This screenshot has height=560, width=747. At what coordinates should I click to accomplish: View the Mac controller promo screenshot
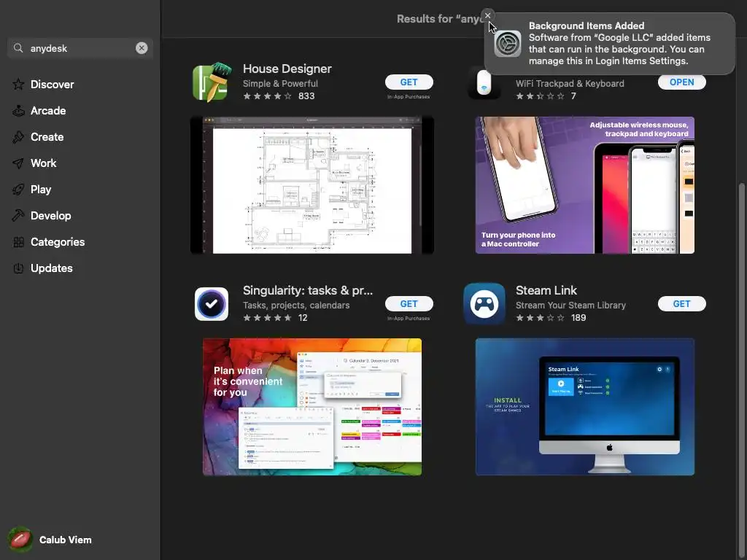click(x=584, y=184)
